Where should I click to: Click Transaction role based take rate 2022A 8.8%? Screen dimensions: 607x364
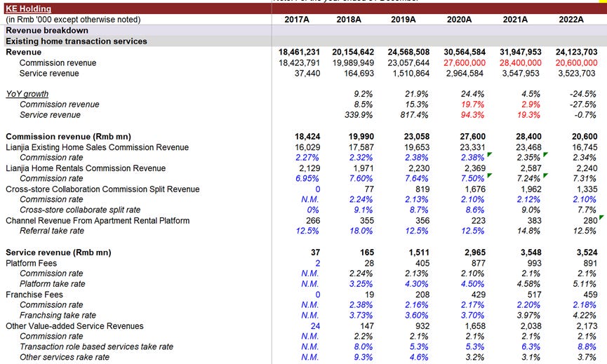pos(587,346)
